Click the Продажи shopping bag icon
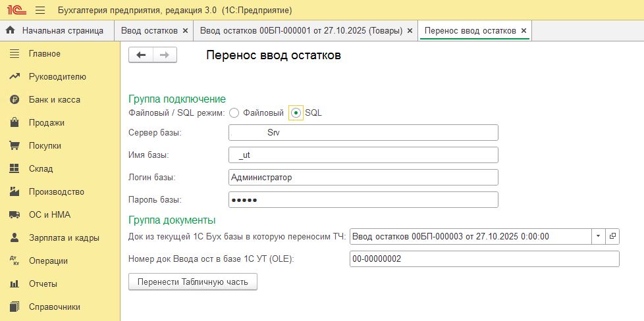The width and height of the screenshot is (644, 321). [x=14, y=123]
